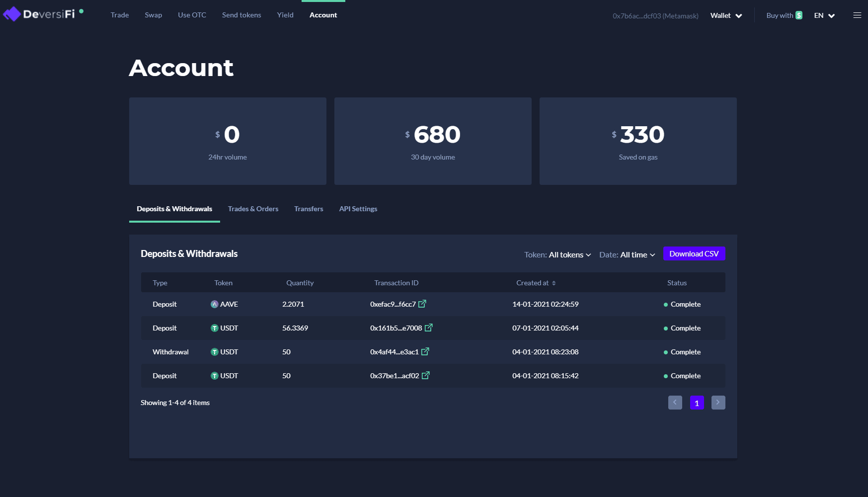Go to Send tokens page
The width and height of the screenshot is (868, 497).
point(241,15)
